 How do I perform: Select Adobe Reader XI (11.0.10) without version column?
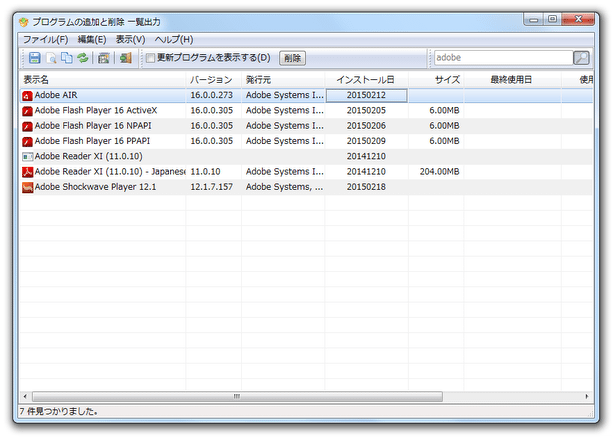click(x=88, y=156)
